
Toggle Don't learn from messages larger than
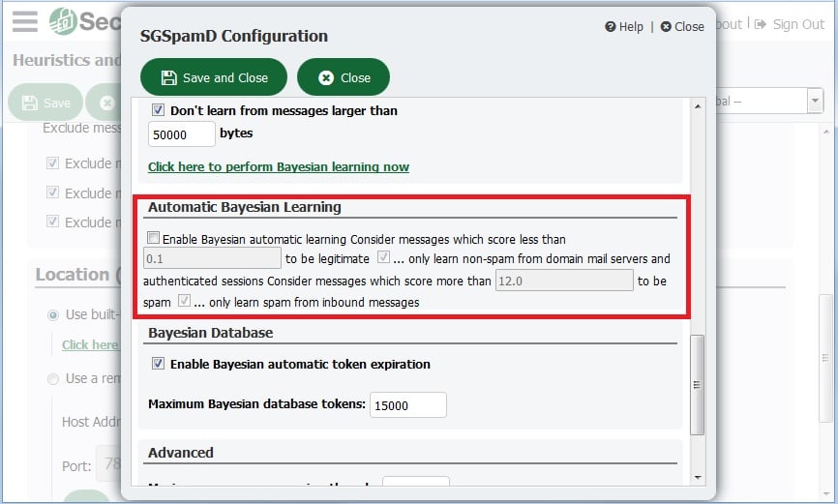(x=158, y=110)
